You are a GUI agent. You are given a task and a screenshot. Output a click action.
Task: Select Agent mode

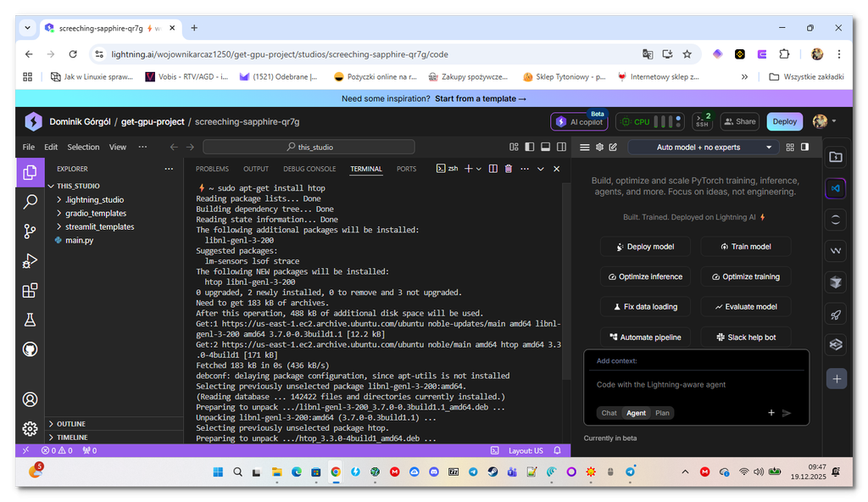click(x=636, y=413)
